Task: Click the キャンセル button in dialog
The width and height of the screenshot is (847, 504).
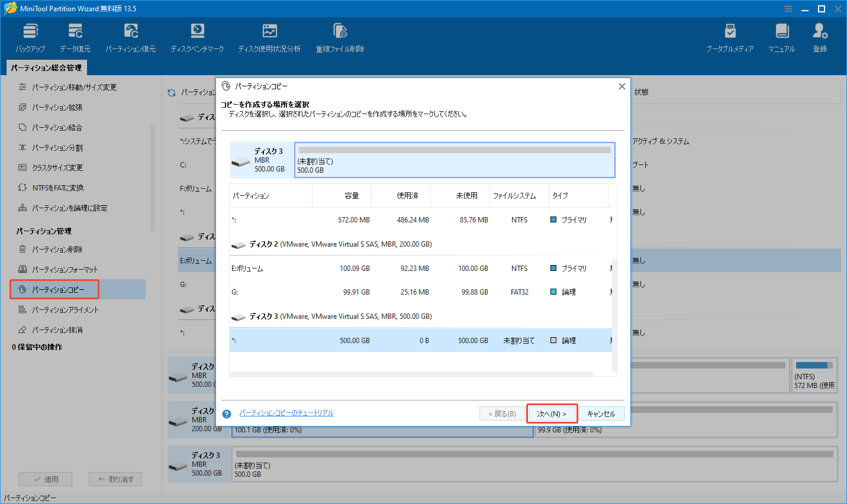Action: tap(601, 413)
